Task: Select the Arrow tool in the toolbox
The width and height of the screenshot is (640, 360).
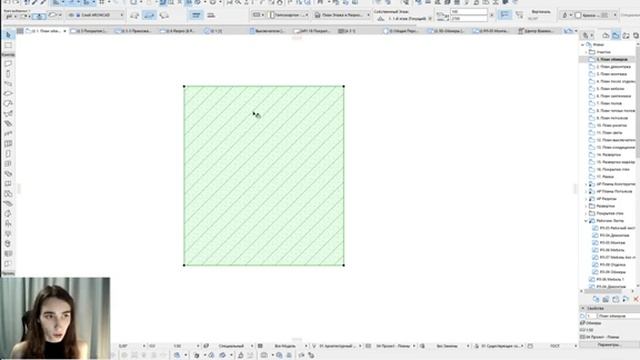Action: (x=8, y=35)
